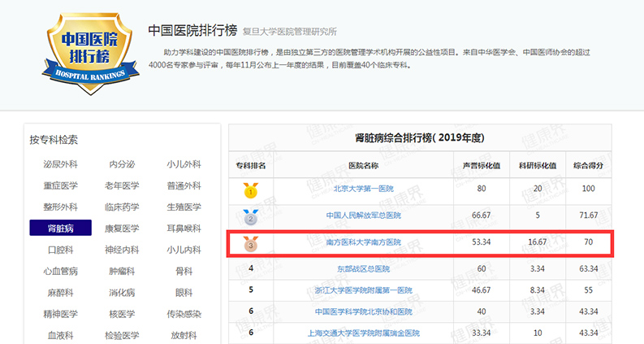This screenshot has width=644, height=344.
Task: Open 南方医科大学南方医院 hospital link
Action: (364, 242)
